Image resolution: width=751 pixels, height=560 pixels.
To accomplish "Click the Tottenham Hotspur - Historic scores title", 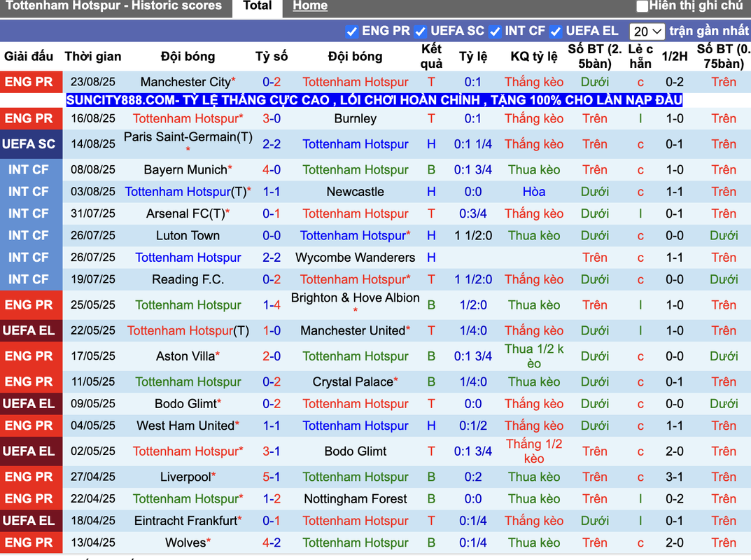I will (x=114, y=6).
